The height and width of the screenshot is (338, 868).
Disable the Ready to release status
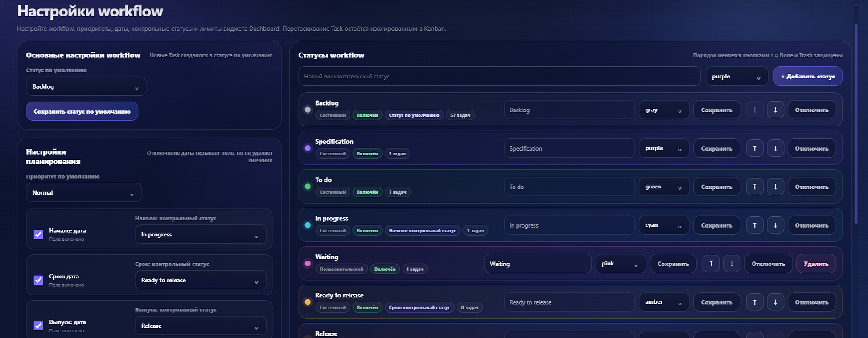812,302
